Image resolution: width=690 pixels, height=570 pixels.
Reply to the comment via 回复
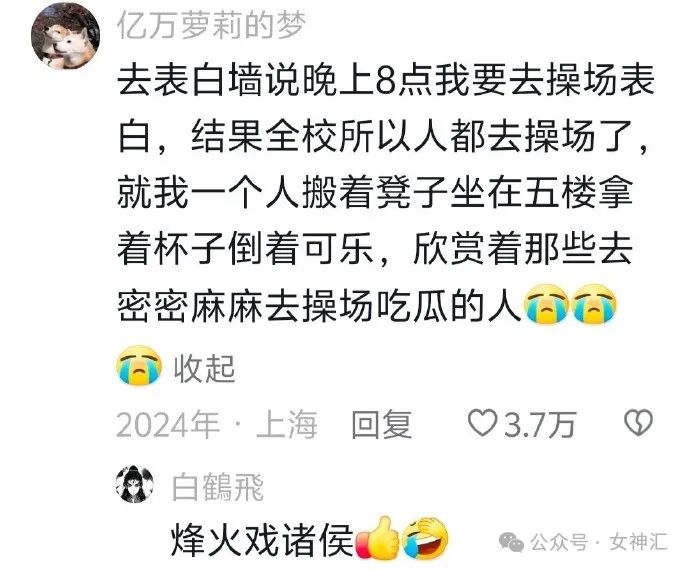click(382, 425)
